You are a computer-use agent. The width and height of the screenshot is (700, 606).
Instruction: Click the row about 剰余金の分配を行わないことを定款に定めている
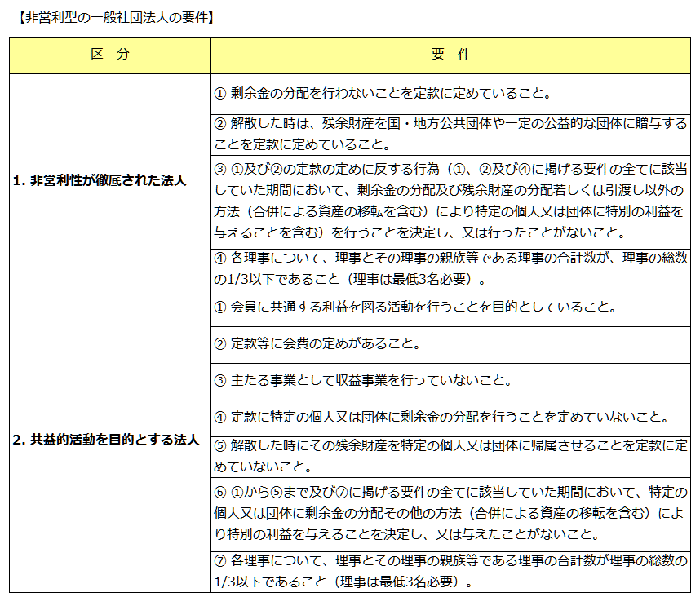(x=451, y=94)
